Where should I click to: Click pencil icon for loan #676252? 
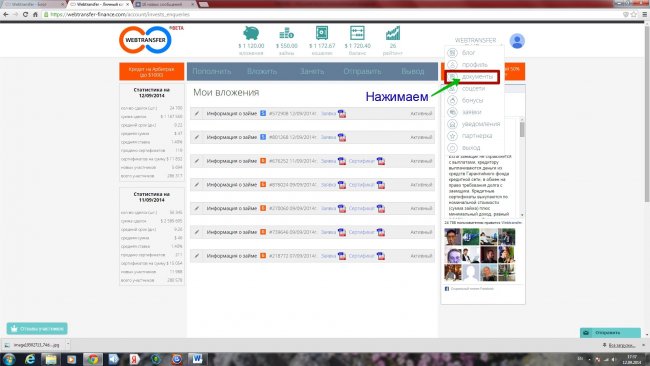click(x=197, y=161)
